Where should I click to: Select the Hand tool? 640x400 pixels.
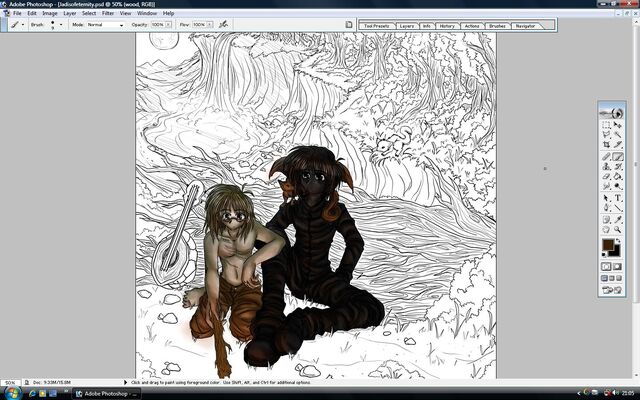pos(606,230)
